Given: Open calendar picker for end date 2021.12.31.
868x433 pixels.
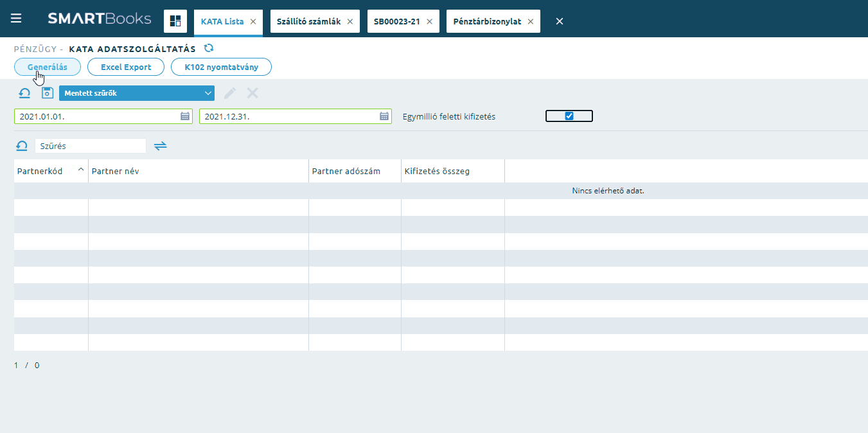Looking at the screenshot, I should [x=384, y=116].
